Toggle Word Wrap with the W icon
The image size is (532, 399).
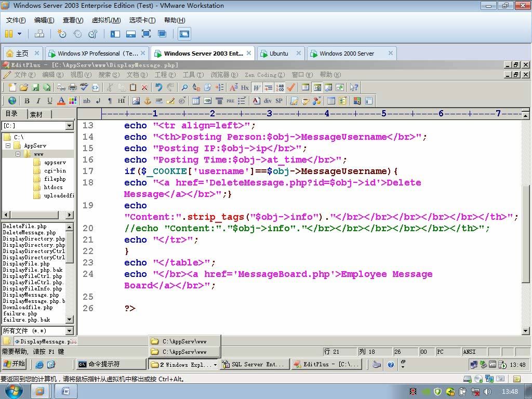(257, 87)
